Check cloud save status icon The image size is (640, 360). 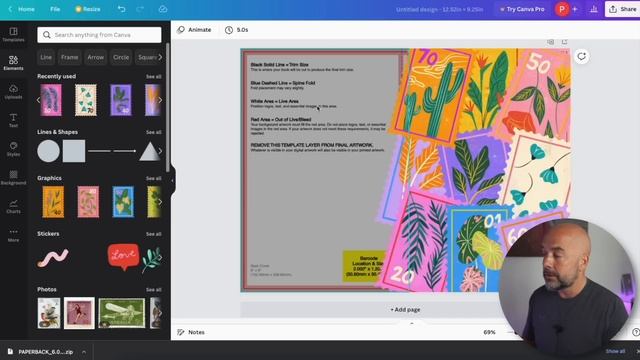163,9
